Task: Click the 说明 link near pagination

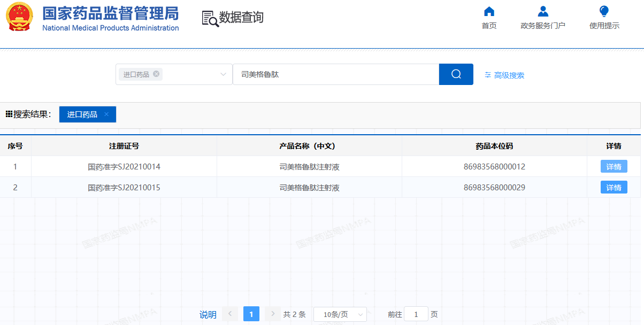Action: (x=208, y=314)
